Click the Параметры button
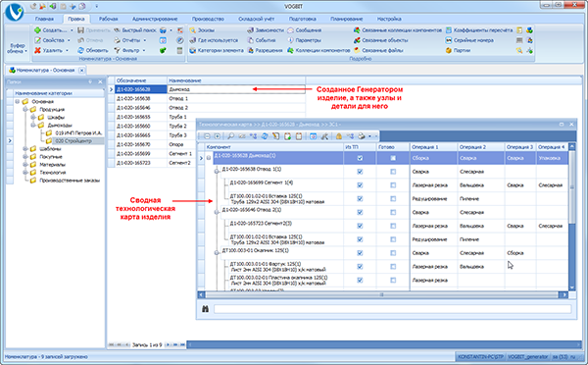The width and height of the screenshot is (588, 365). [x=305, y=40]
